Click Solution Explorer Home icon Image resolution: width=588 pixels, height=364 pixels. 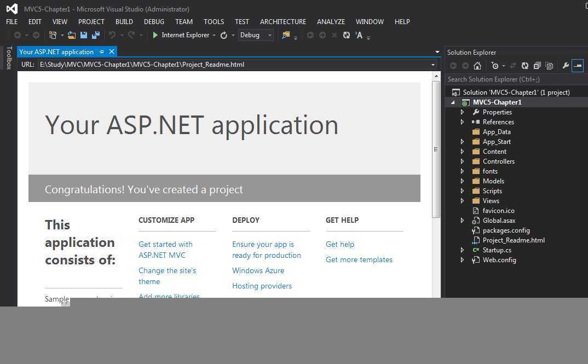pyautogui.click(x=477, y=66)
